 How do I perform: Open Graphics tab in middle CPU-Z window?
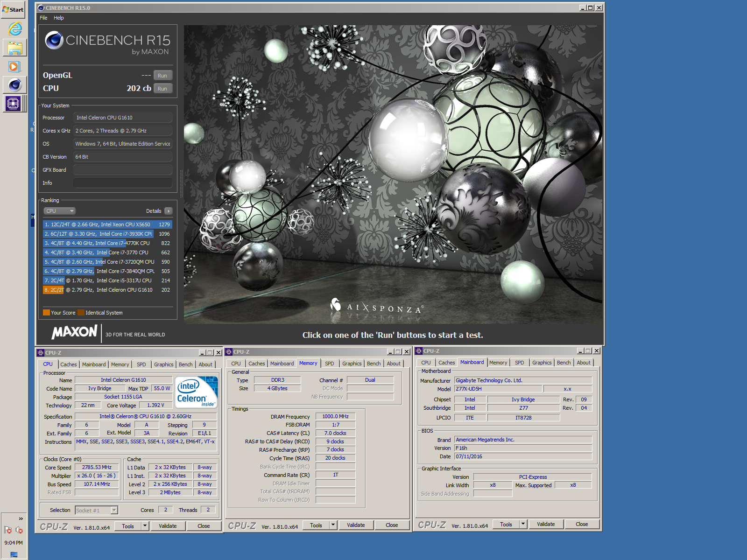tap(352, 364)
